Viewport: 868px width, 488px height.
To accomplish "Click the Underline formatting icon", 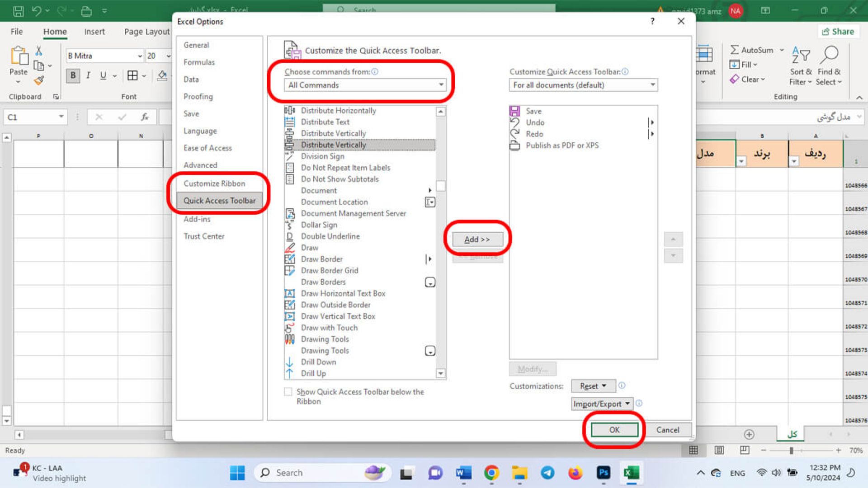I will pos(103,75).
